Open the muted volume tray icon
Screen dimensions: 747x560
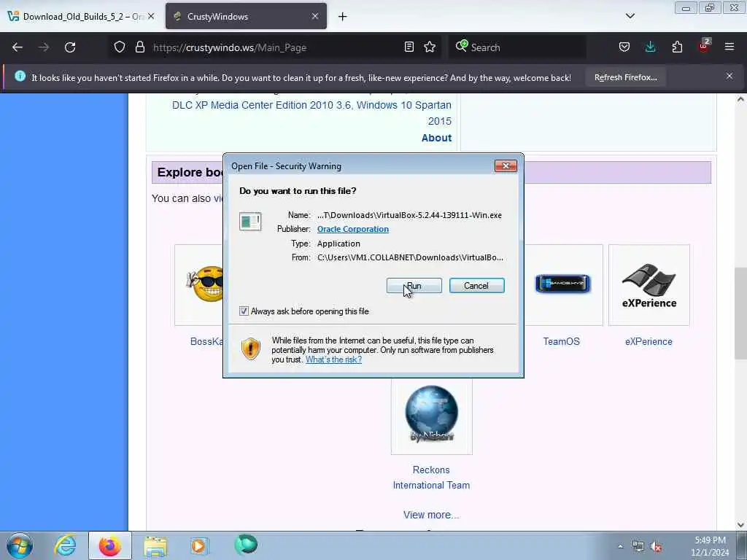(x=657, y=547)
